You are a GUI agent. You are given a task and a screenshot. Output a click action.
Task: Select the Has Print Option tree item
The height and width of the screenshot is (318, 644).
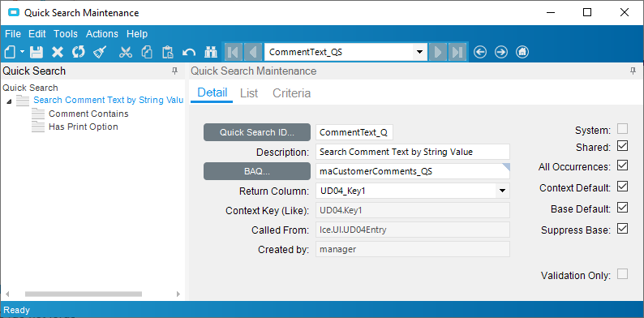pos(84,127)
